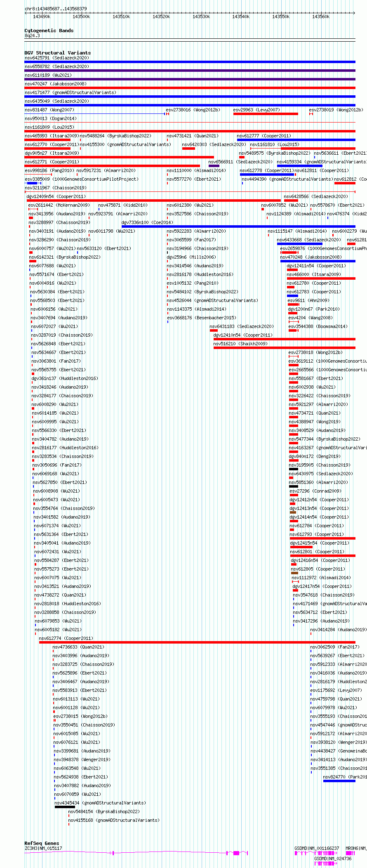Viewport: 367px width, 868px height.
Task: Click the dgv840n172 (Deng2019) label
Action: 315,456
